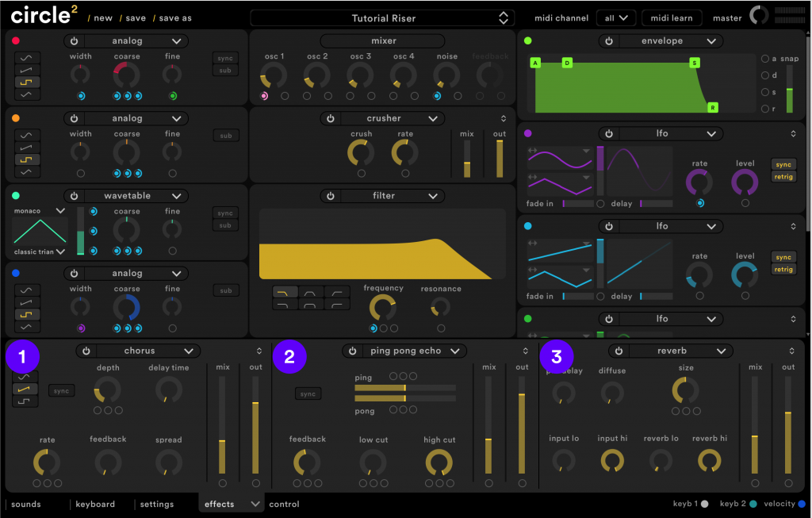
Task: Select the lower low-pass filter shape icon
Action: [x=285, y=305]
